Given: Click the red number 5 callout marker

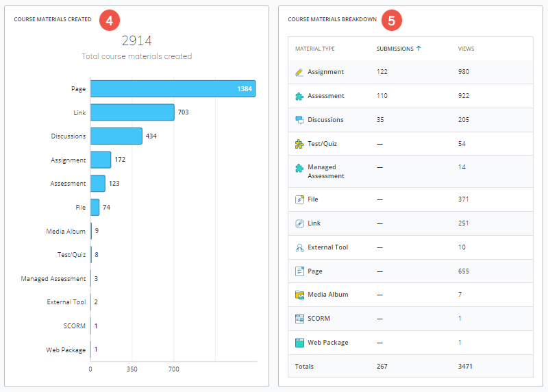Looking at the screenshot, I should click(391, 20).
